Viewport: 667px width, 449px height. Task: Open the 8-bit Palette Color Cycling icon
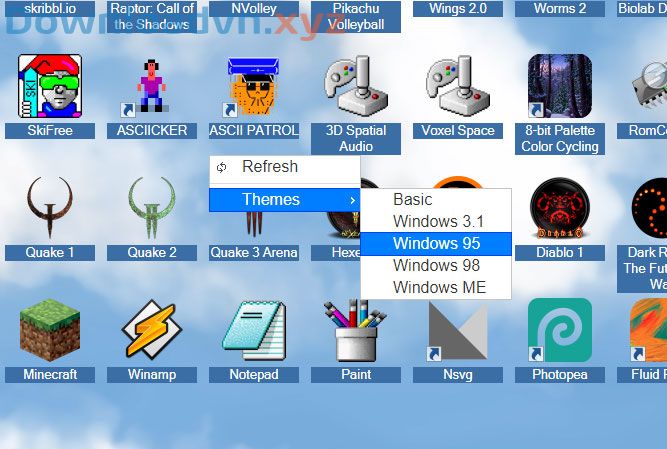coord(560,86)
